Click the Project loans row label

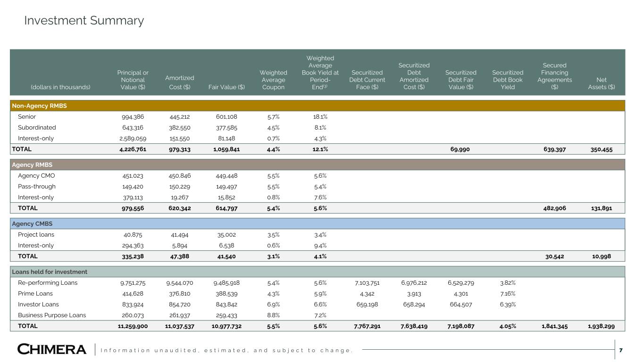pos(36,235)
